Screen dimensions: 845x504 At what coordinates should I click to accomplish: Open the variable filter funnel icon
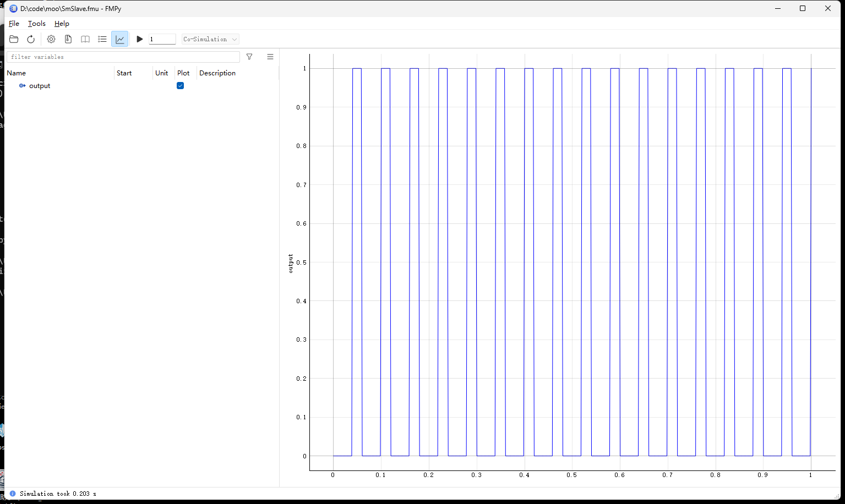click(x=249, y=57)
